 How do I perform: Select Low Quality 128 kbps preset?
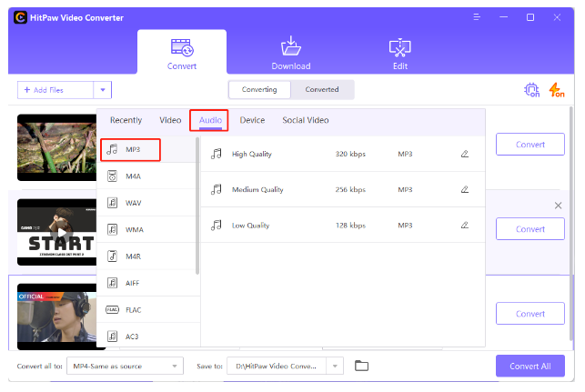342,226
